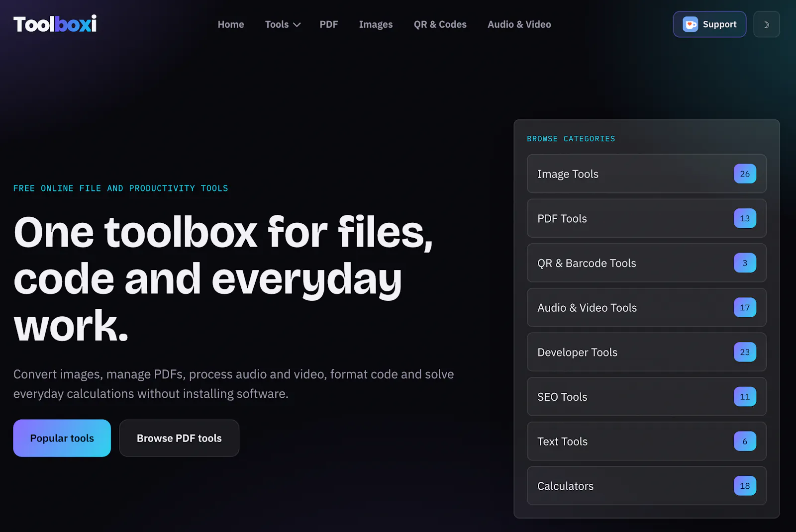Open Audio & Video nav item
The image size is (796, 532).
coord(519,24)
